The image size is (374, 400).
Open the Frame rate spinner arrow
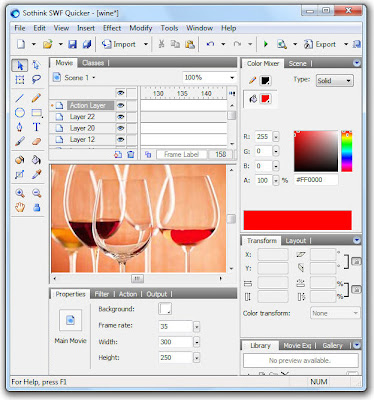196,327
